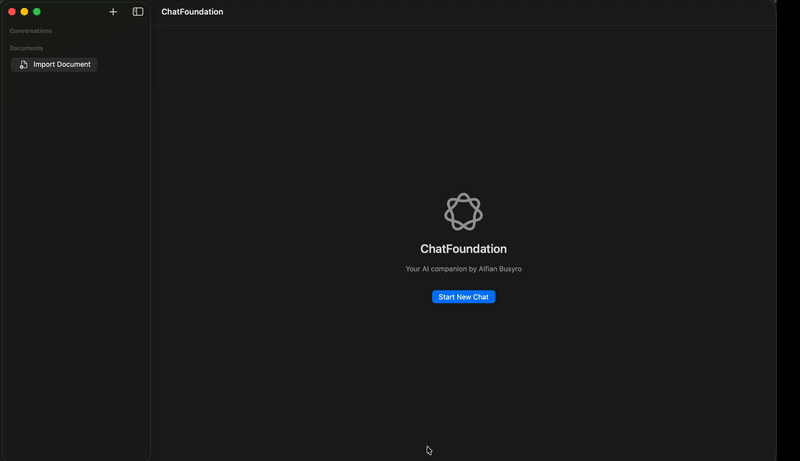The height and width of the screenshot is (461, 800).
Task: Toggle the sidebar panel icon
Action: pos(138,12)
